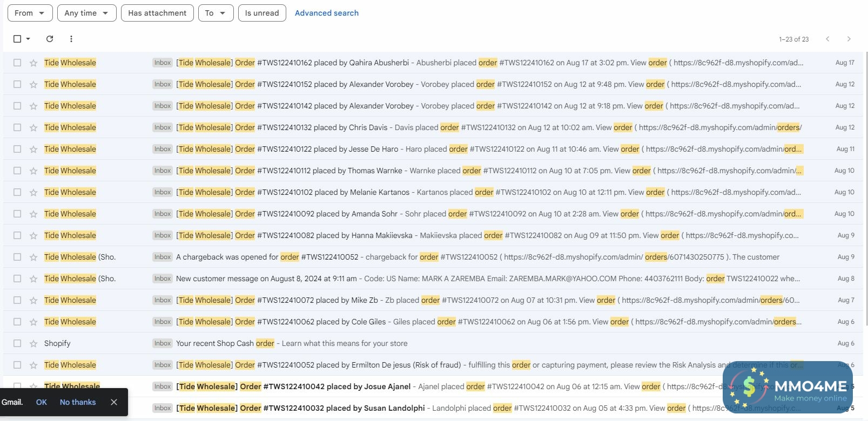Check the Cole Giles order email
The image size is (868, 421).
pos(17,322)
